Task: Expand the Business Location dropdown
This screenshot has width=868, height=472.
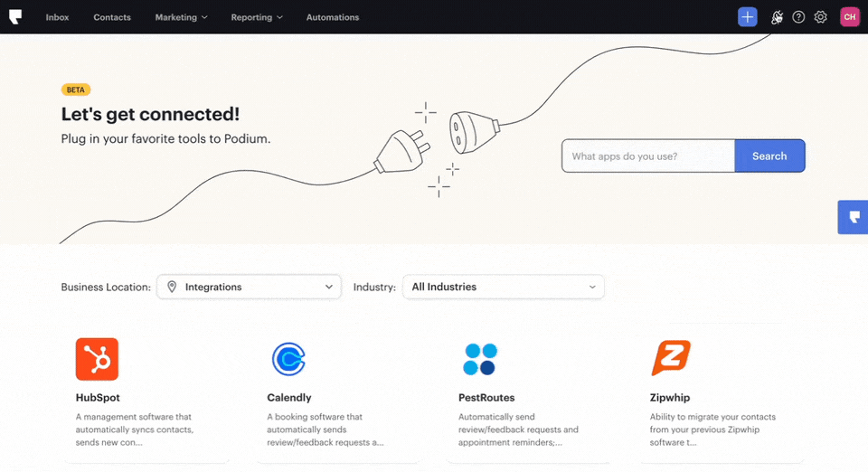Action: click(x=250, y=287)
